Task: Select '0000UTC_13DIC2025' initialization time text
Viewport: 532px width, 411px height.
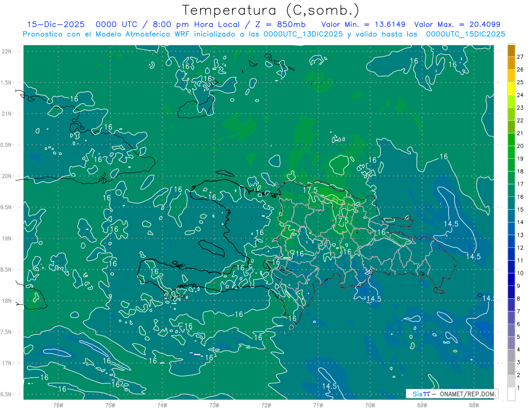Action: [303, 34]
